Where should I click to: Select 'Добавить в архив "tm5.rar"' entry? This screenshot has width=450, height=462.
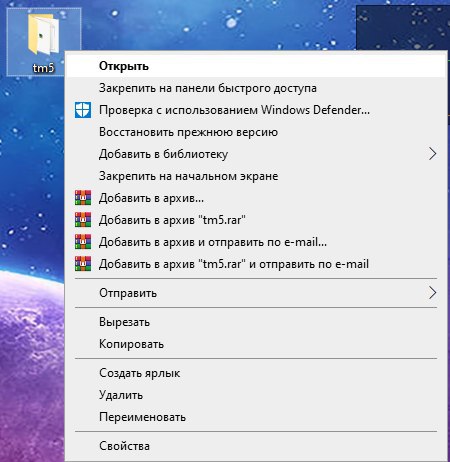click(256, 220)
